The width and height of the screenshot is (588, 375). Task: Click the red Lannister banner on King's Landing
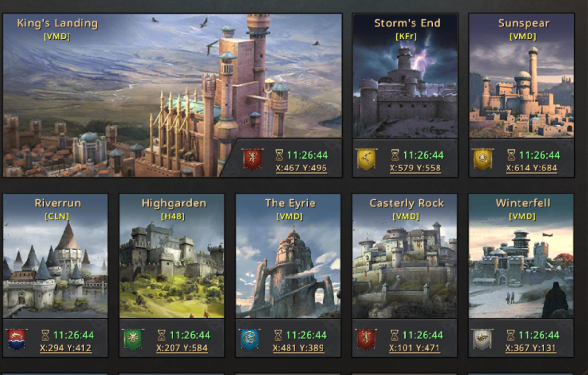[x=253, y=159]
